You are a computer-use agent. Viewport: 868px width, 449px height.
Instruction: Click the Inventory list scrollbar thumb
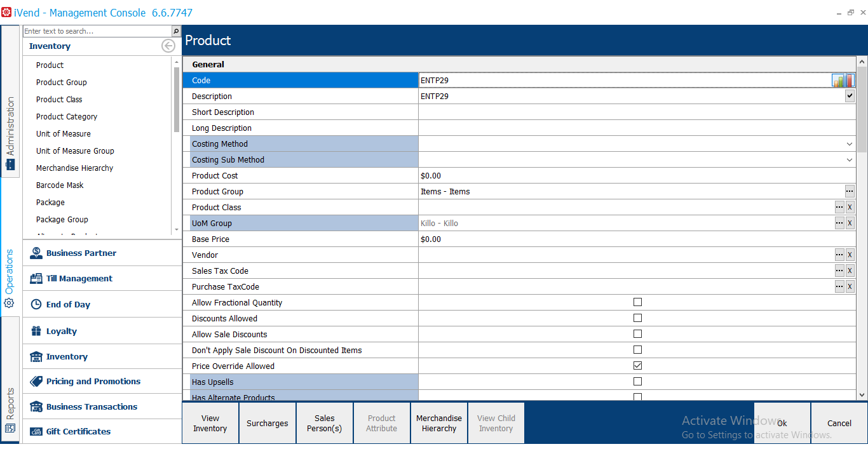tap(176, 100)
